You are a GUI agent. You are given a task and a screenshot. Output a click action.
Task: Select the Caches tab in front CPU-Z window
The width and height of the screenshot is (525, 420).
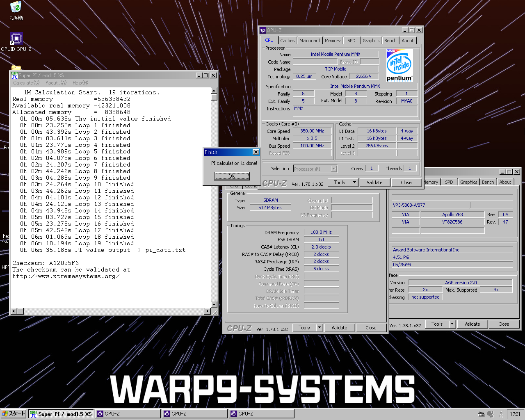(x=288, y=41)
